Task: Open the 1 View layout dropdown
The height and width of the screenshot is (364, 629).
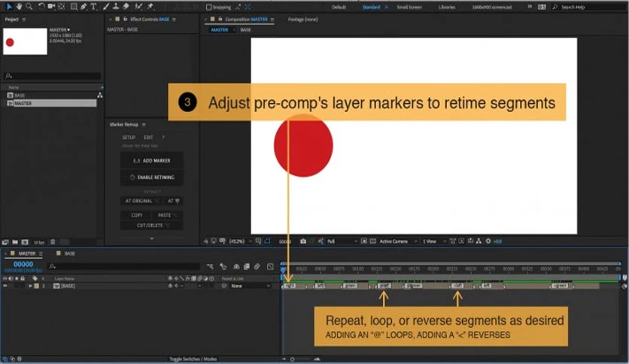Action: point(434,241)
